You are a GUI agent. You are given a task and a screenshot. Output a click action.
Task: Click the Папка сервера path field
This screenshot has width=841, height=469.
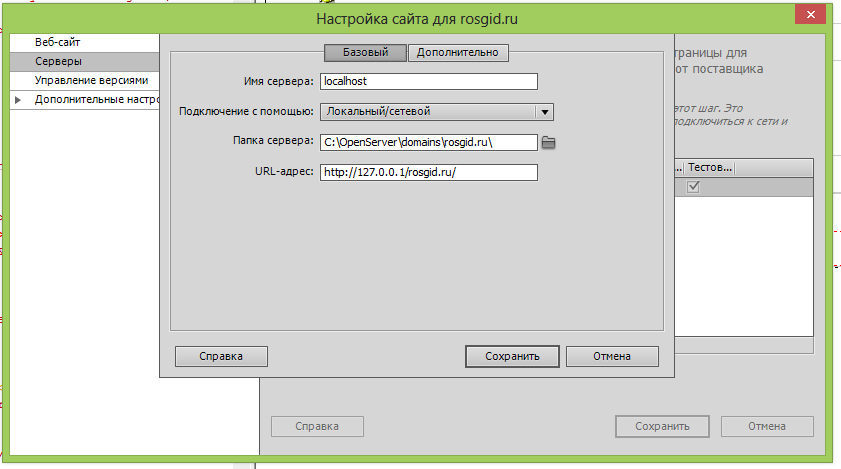(x=428, y=142)
